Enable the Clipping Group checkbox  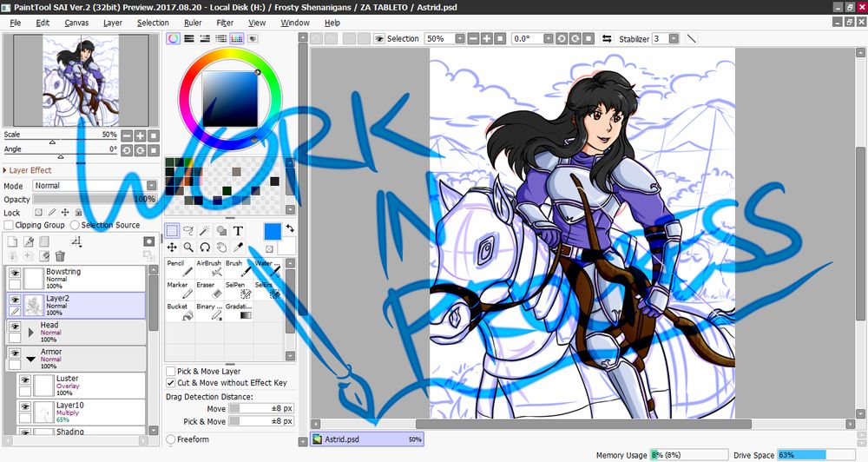9,225
